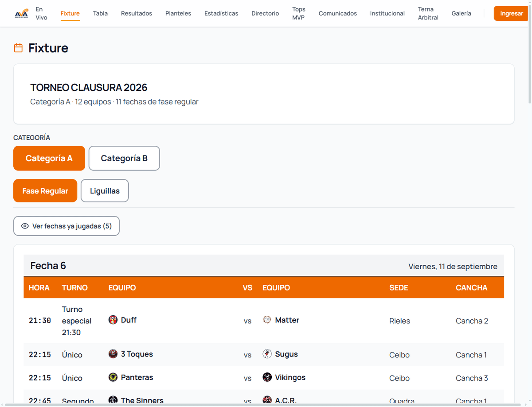Select Categoría A filter
The image size is (532, 407).
[x=49, y=158]
